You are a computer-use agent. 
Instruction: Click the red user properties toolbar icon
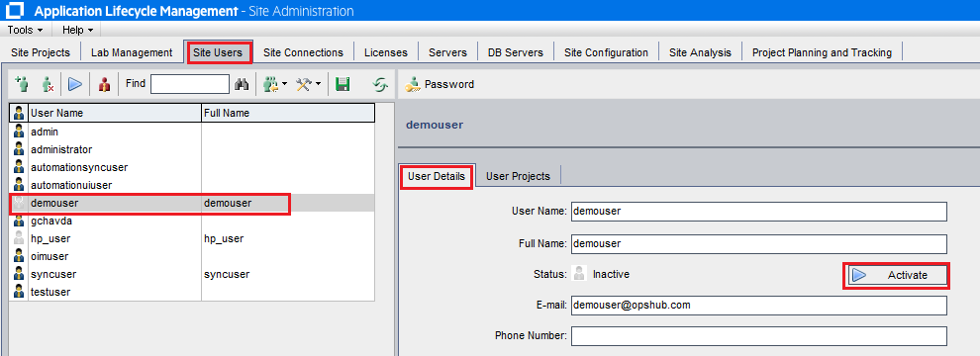tap(104, 84)
